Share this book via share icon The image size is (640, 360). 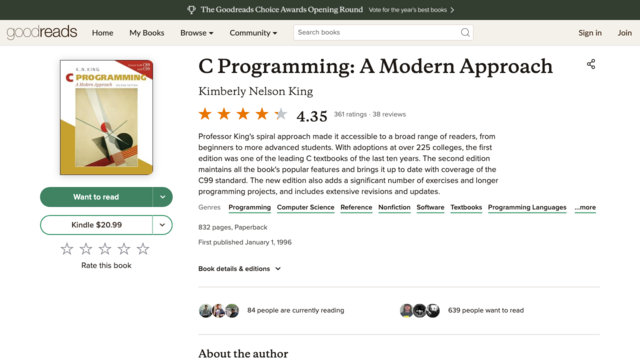click(x=591, y=64)
